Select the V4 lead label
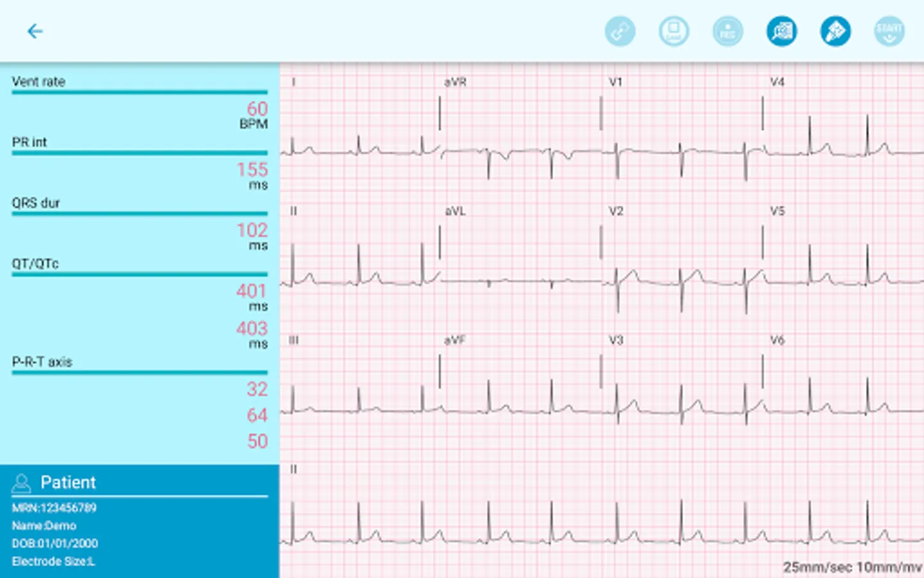The height and width of the screenshot is (578, 924). coord(777,82)
